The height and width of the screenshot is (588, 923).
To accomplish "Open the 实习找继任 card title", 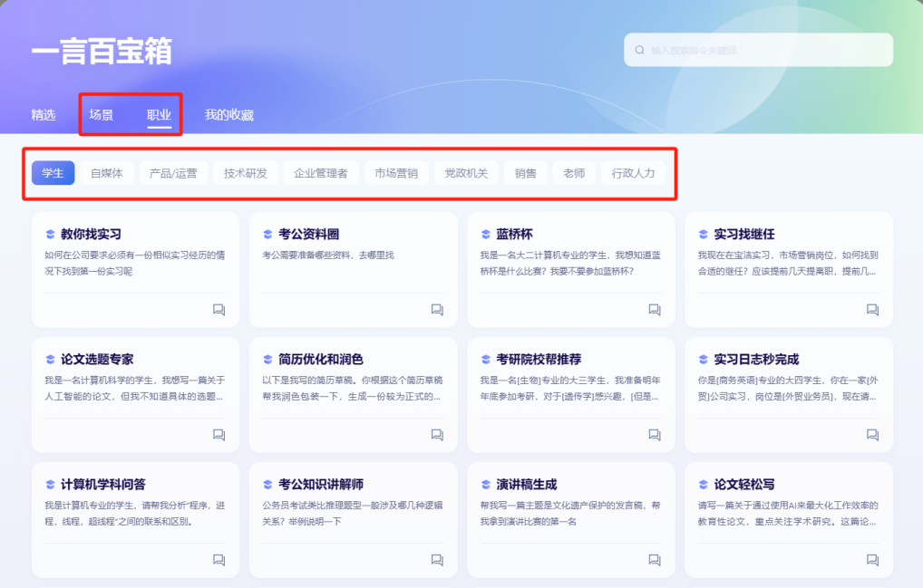I will pos(744,234).
